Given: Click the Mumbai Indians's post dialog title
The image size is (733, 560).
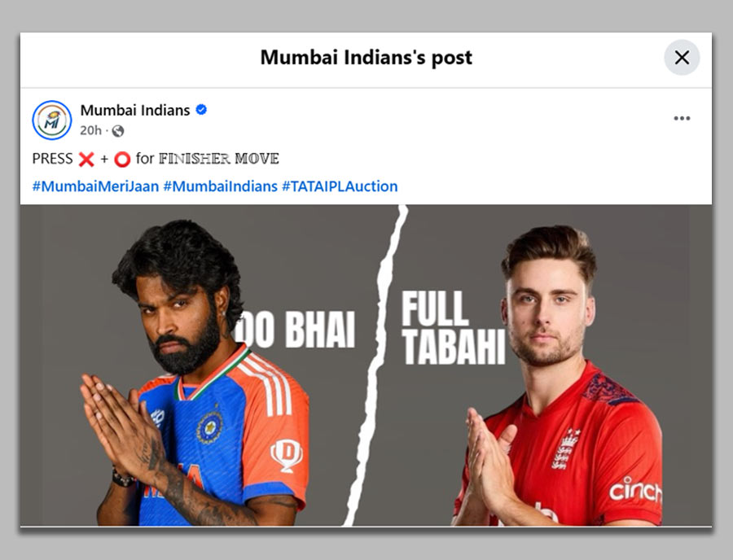Looking at the screenshot, I should coord(366,58).
